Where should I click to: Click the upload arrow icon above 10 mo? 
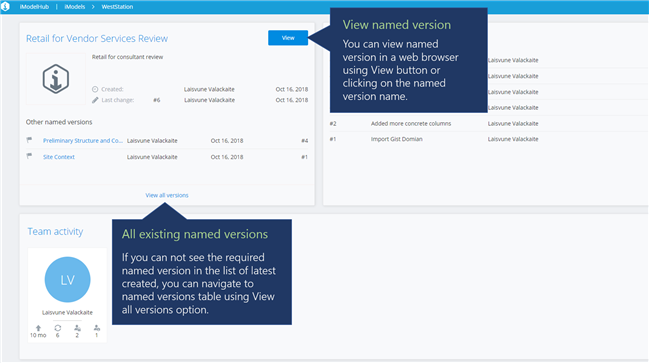(38, 328)
